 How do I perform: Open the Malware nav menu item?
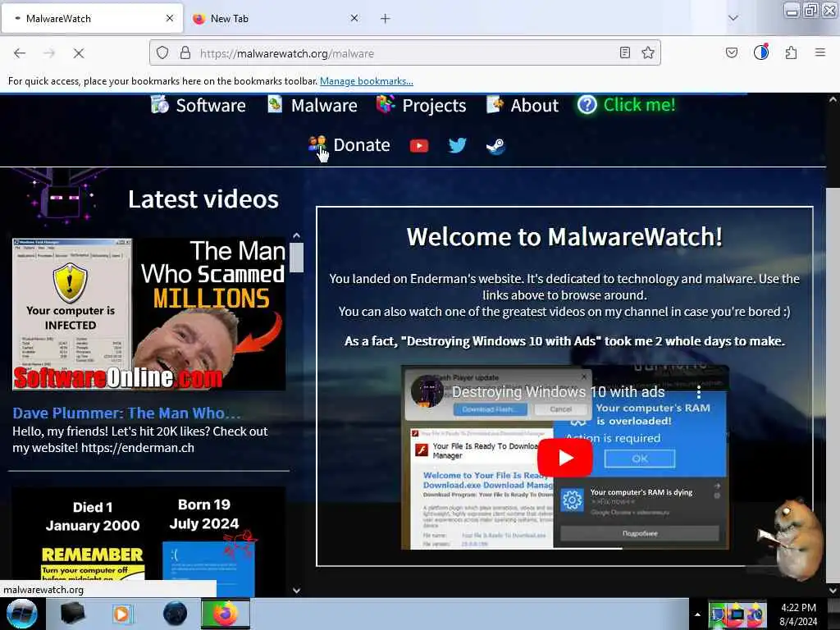click(313, 105)
